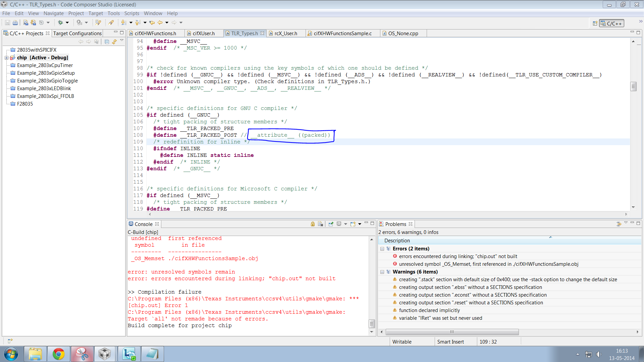This screenshot has width=644, height=362.
Task: Switch to the cifXHWFunctionsSample.c editor tab
Action: tap(343, 33)
